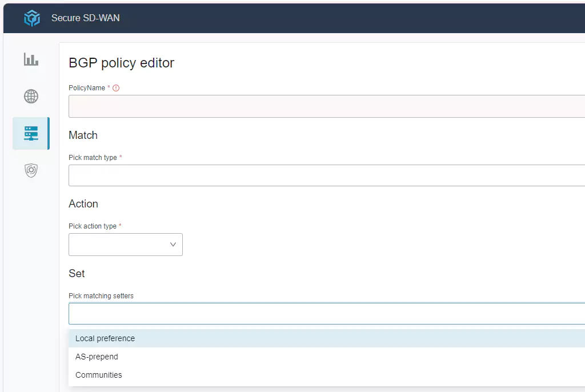Image resolution: width=585 pixels, height=392 pixels.
Task: Click the Secure SD-WAN logo icon
Action: point(32,18)
